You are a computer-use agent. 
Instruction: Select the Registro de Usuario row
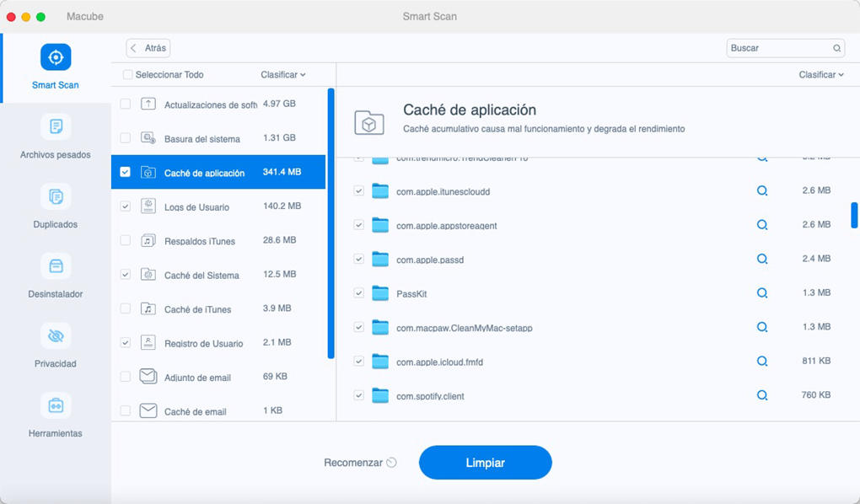click(218, 342)
